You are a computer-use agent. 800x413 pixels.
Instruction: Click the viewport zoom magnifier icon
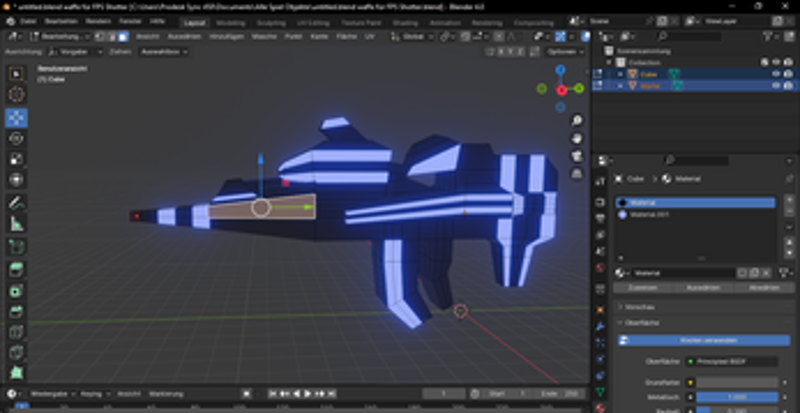pyautogui.click(x=577, y=120)
